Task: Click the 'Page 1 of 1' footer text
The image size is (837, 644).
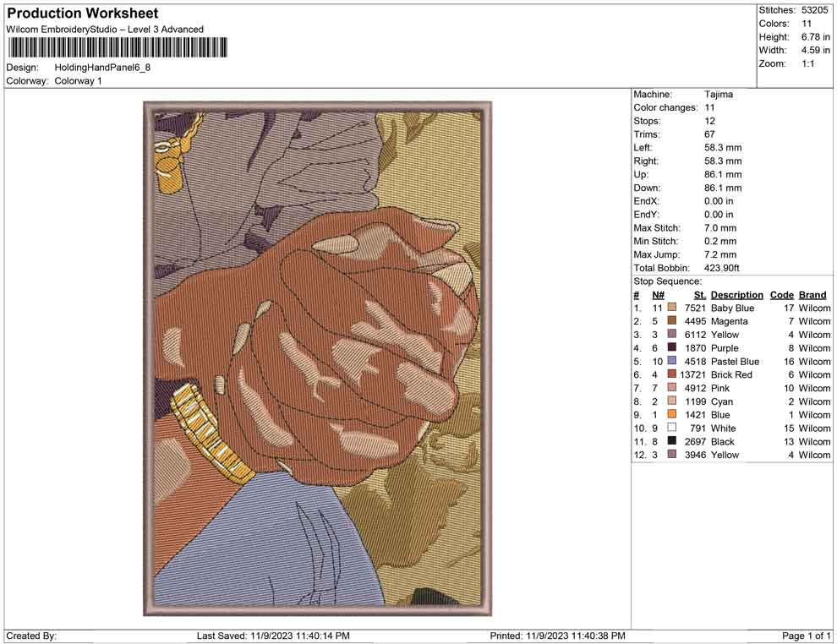Action: (806, 636)
